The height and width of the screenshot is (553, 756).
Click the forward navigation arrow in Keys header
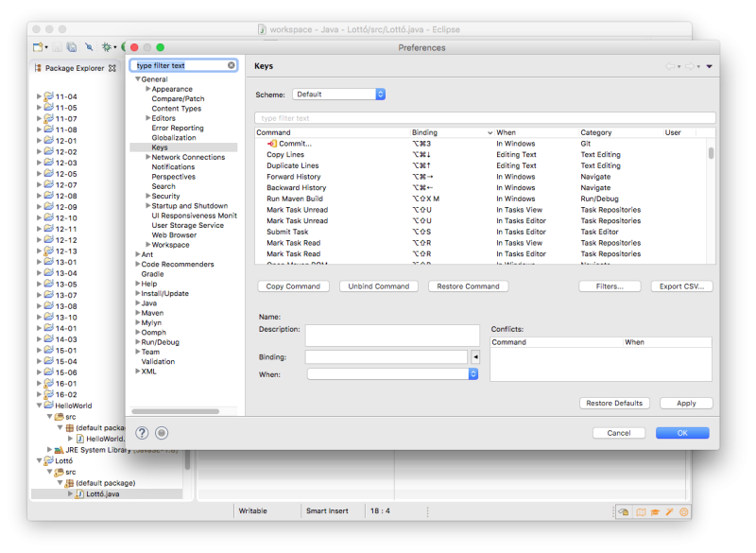click(x=690, y=66)
